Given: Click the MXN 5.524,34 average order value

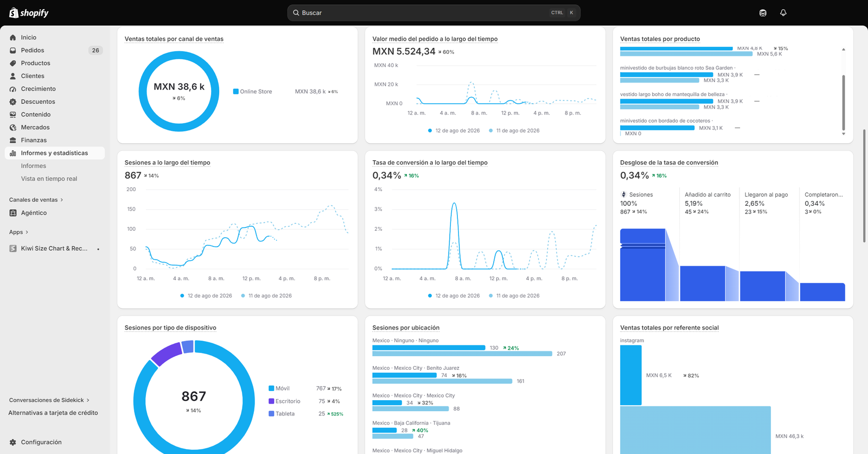Looking at the screenshot, I should 404,52.
